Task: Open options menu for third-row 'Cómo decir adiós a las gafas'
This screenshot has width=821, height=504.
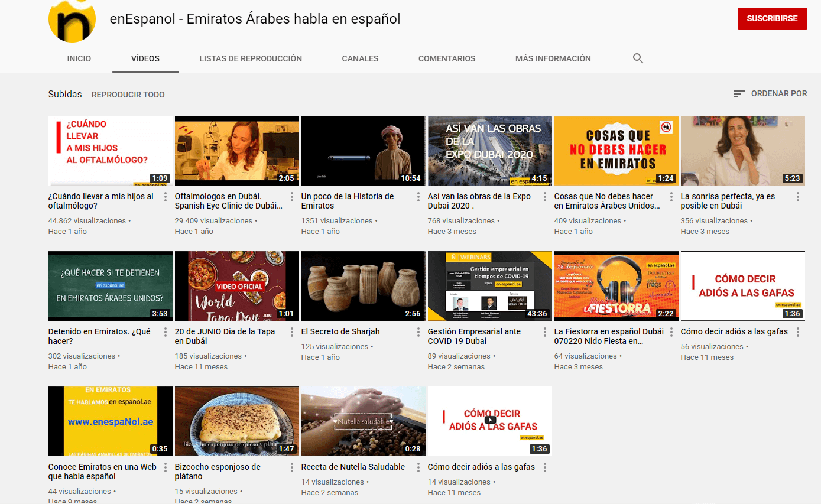Action: coord(545,467)
